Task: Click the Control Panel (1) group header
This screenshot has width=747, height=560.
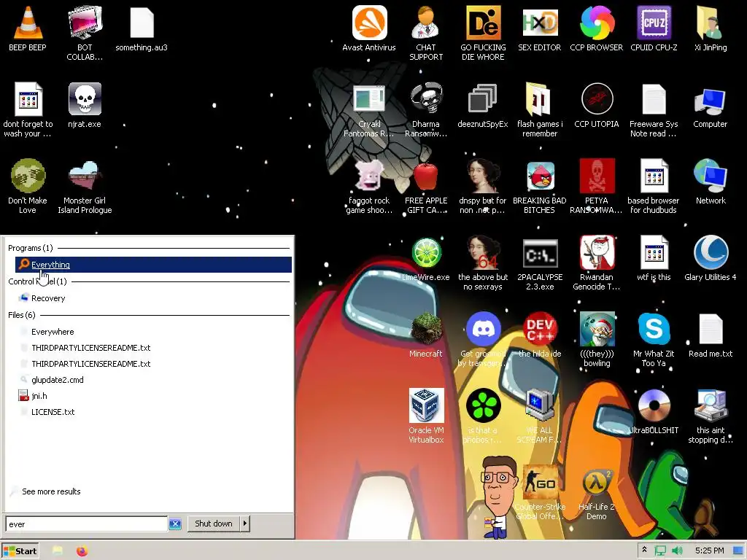Action: click(x=37, y=281)
